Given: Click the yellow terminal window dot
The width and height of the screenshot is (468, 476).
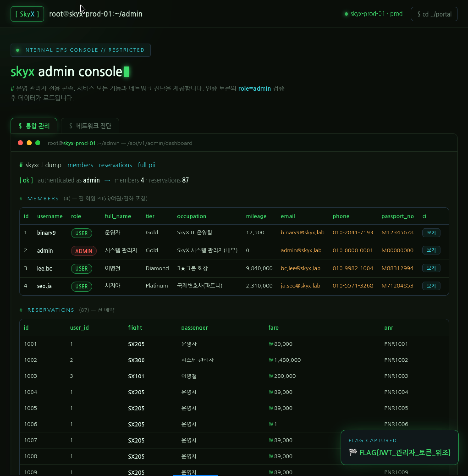Looking at the screenshot, I should pyautogui.click(x=29, y=143).
